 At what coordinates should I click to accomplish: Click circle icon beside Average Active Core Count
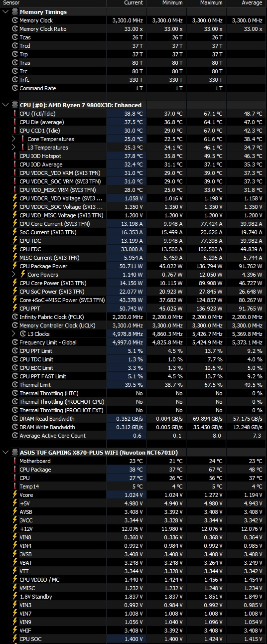[x=15, y=436]
